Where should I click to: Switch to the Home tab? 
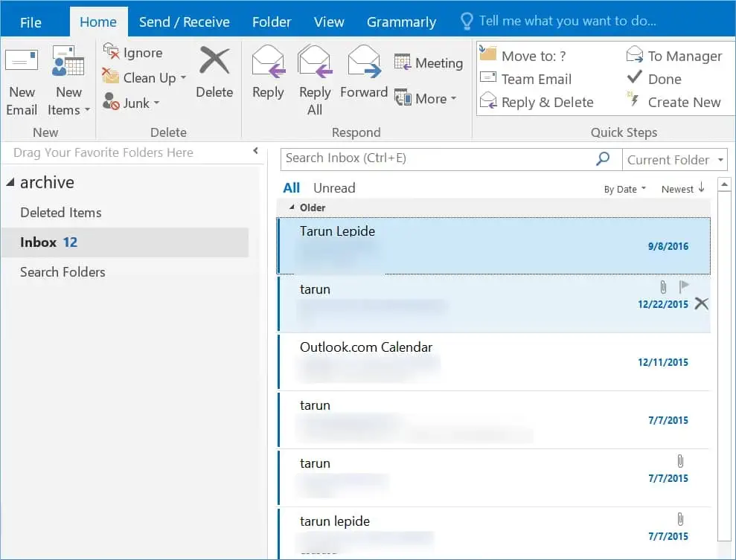[x=98, y=22]
